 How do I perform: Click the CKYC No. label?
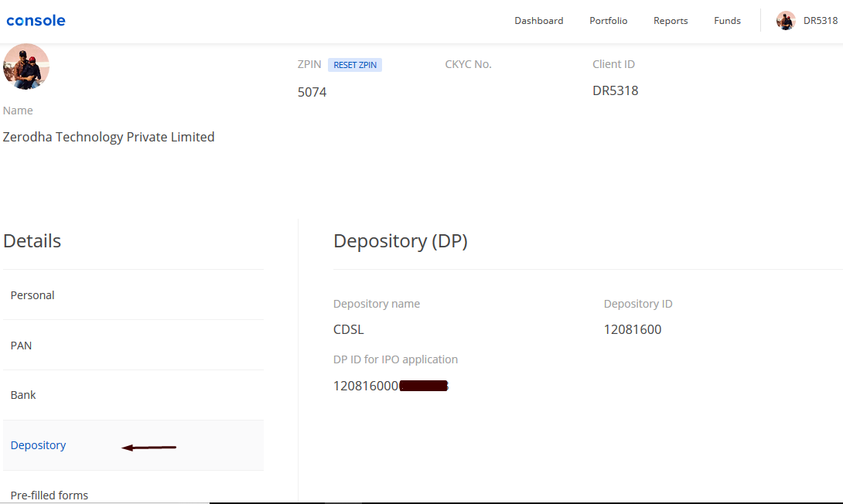(468, 64)
